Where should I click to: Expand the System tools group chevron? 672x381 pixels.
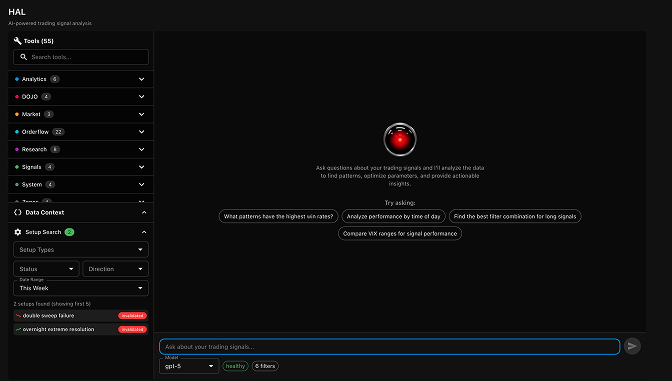(141, 185)
